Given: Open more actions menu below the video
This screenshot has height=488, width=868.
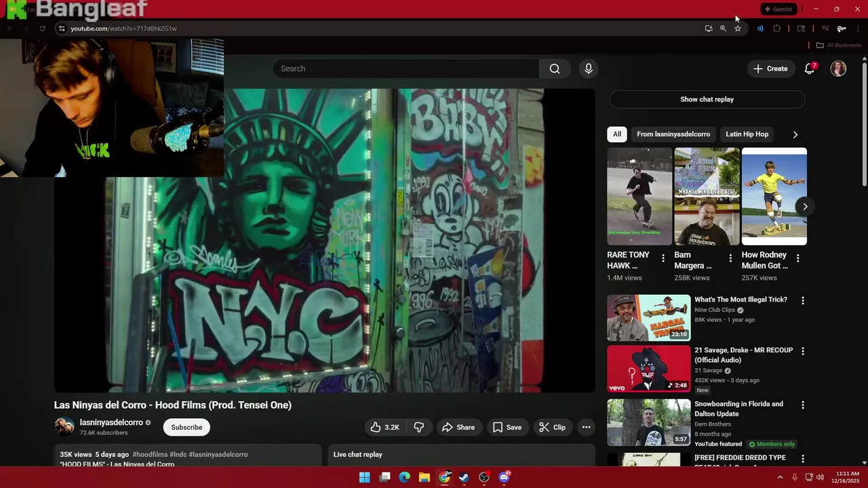Looking at the screenshot, I should [587, 427].
